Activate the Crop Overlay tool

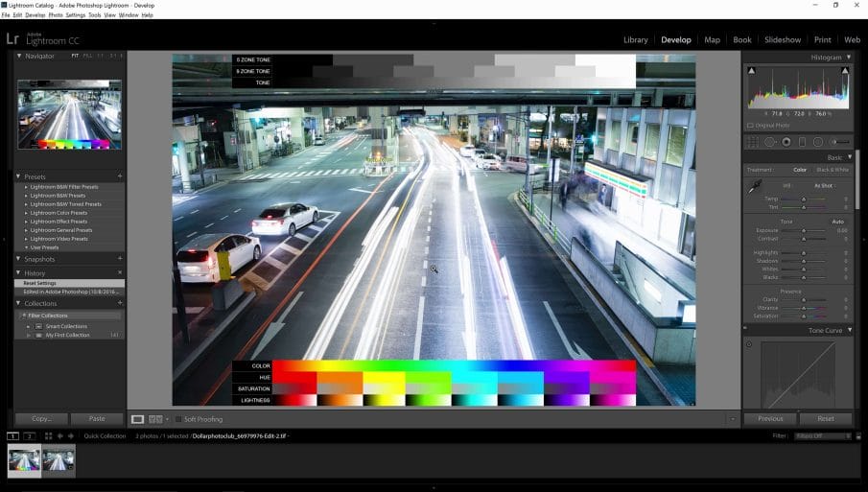tap(753, 142)
